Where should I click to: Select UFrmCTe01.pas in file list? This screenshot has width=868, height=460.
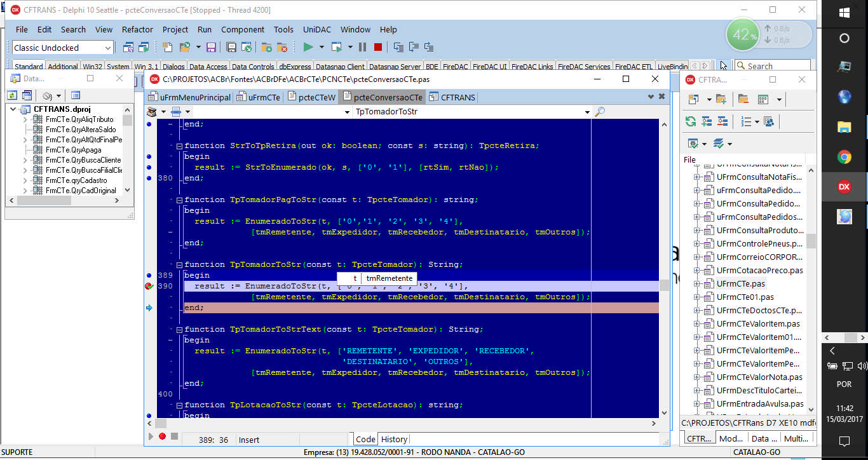745,297
